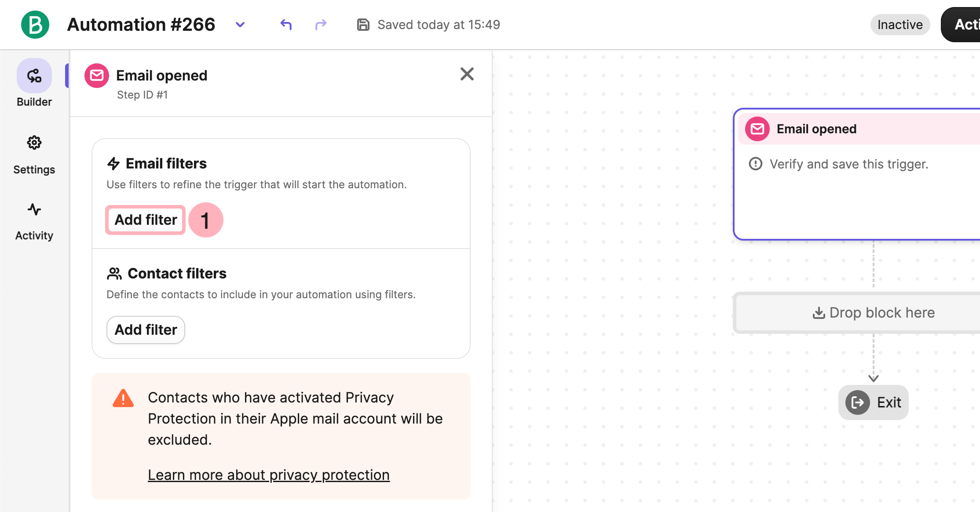Screen dimensions: 980x512
Task: Click the redo arrow icon
Action: [321, 25]
